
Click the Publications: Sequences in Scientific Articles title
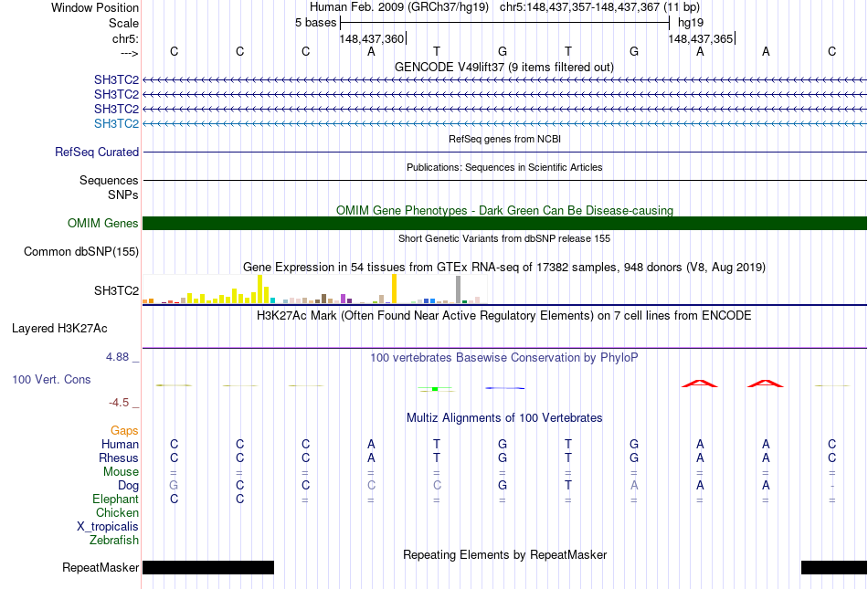[504, 168]
